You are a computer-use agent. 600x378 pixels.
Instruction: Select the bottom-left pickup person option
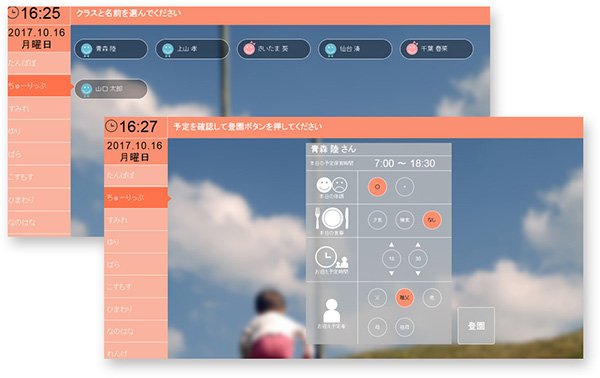click(x=377, y=327)
